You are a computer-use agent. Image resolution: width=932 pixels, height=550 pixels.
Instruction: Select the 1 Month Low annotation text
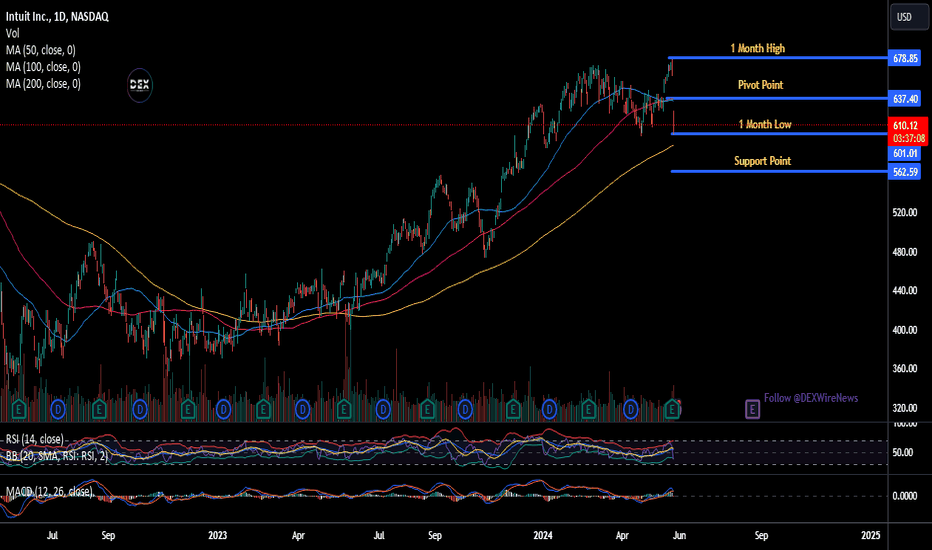coord(765,124)
